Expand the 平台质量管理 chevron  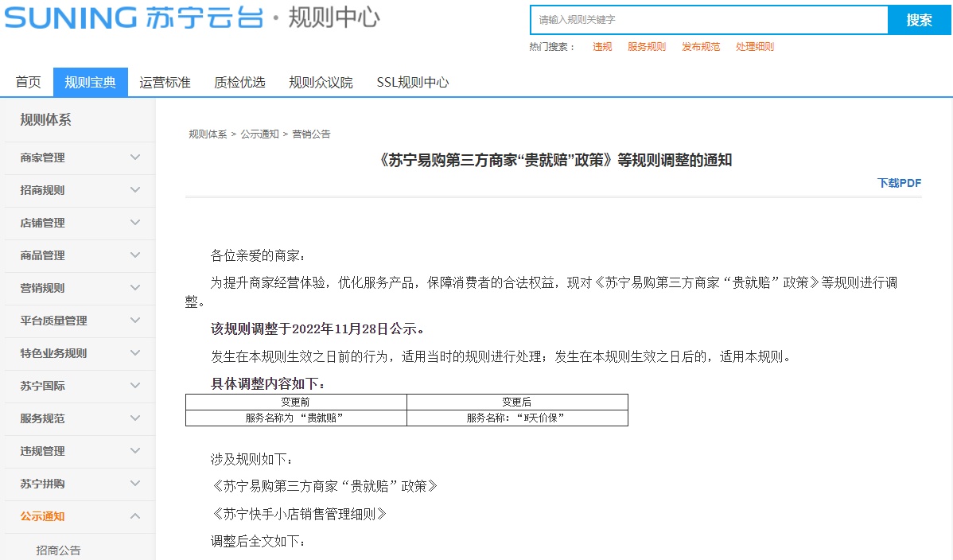(x=135, y=321)
